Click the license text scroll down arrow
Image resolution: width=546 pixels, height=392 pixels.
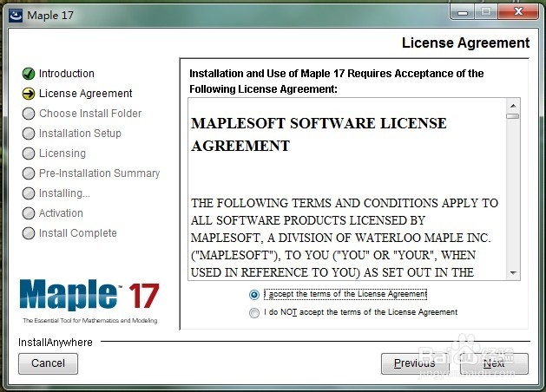click(x=513, y=273)
